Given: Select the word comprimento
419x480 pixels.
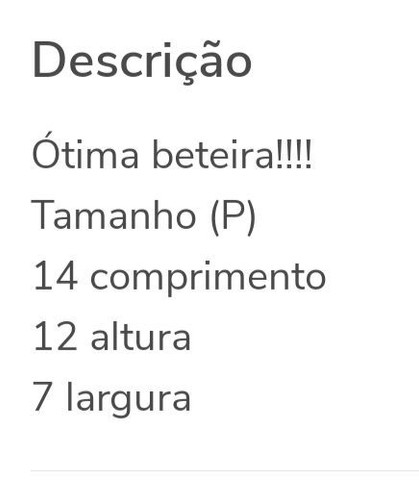Looking at the screenshot, I should coord(208,279).
